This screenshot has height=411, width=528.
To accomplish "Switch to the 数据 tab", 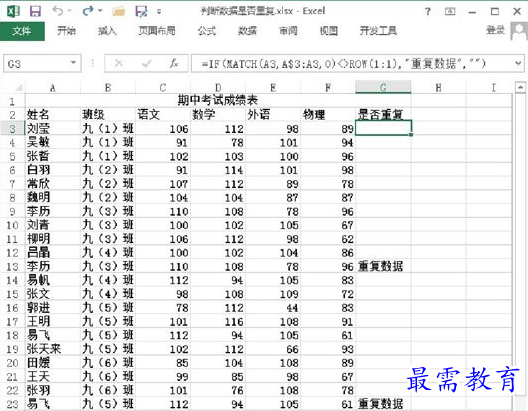I will [248, 31].
